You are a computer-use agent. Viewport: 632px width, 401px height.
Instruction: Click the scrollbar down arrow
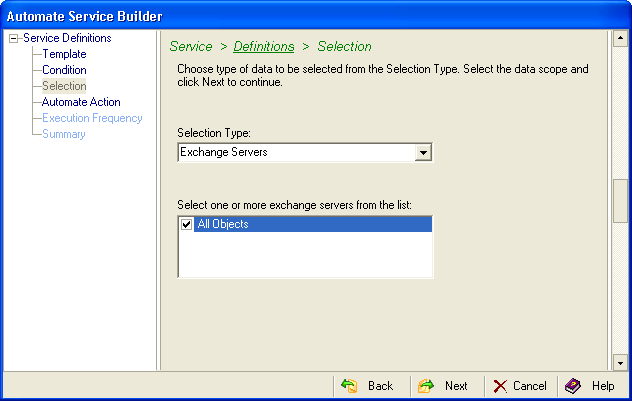[620, 363]
